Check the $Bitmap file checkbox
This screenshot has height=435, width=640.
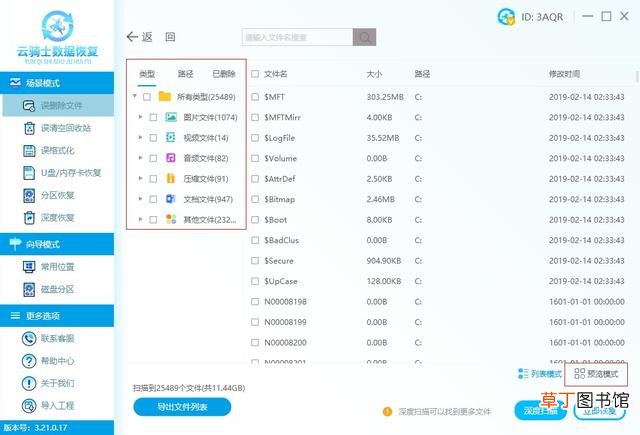click(x=255, y=199)
